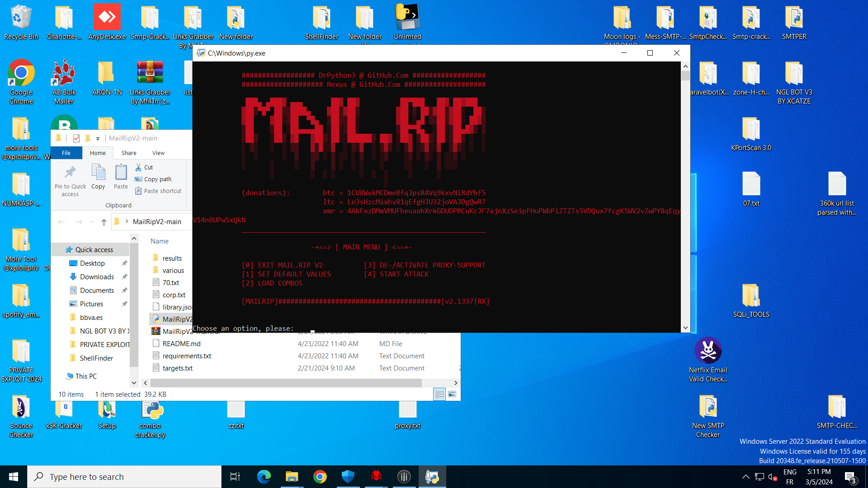Switch to the View ribbon tab
The height and width of the screenshot is (488, 868).
click(x=158, y=153)
